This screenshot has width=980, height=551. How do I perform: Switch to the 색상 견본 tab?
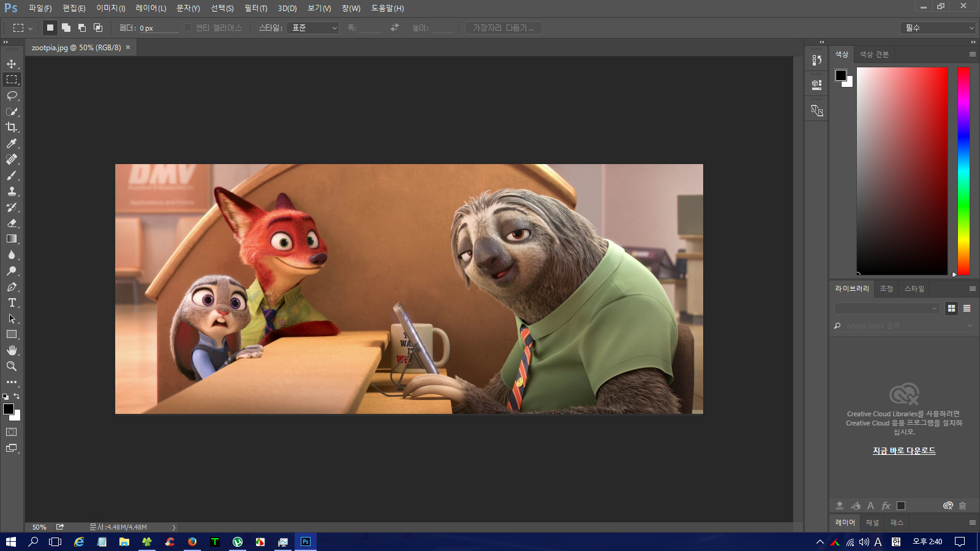874,54
